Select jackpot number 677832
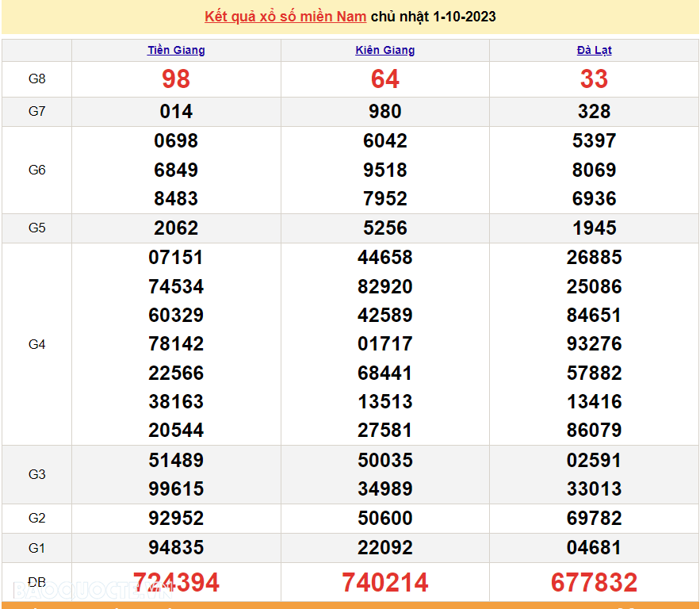Image resolution: width=700 pixels, height=609 pixels. (594, 583)
